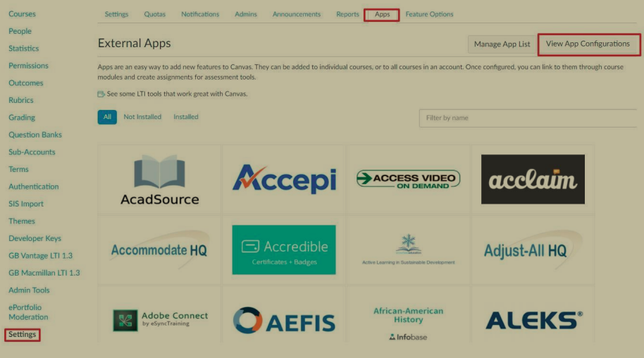644x358 pixels.
Task: Open the Feature Options tab
Action: 429,14
